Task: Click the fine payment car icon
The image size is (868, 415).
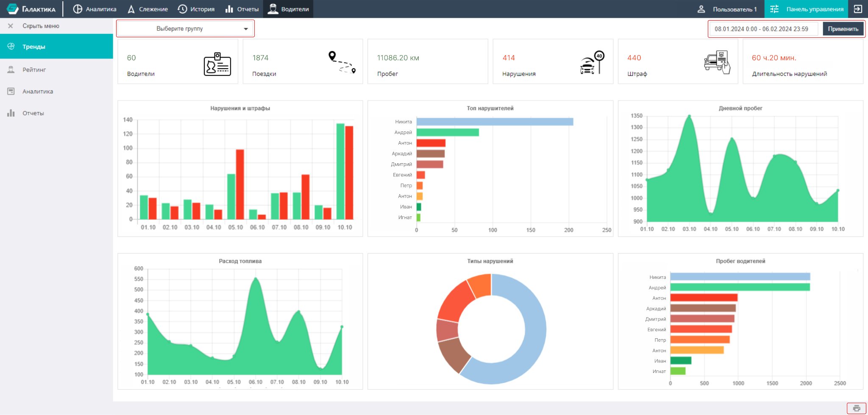Action: coord(717,62)
